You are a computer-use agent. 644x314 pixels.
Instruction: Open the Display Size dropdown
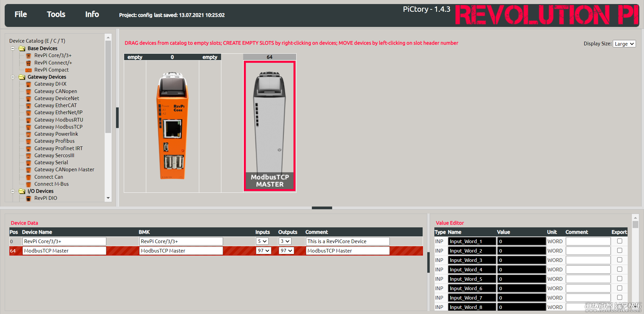click(624, 44)
